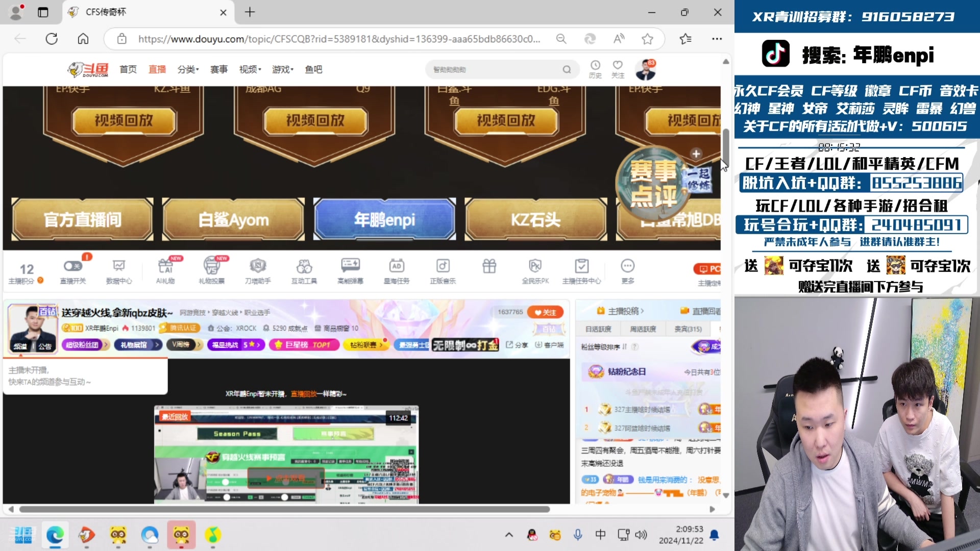The height and width of the screenshot is (551, 980).
Task: Open the 刀塔助手 helper icon
Action: pos(258,271)
